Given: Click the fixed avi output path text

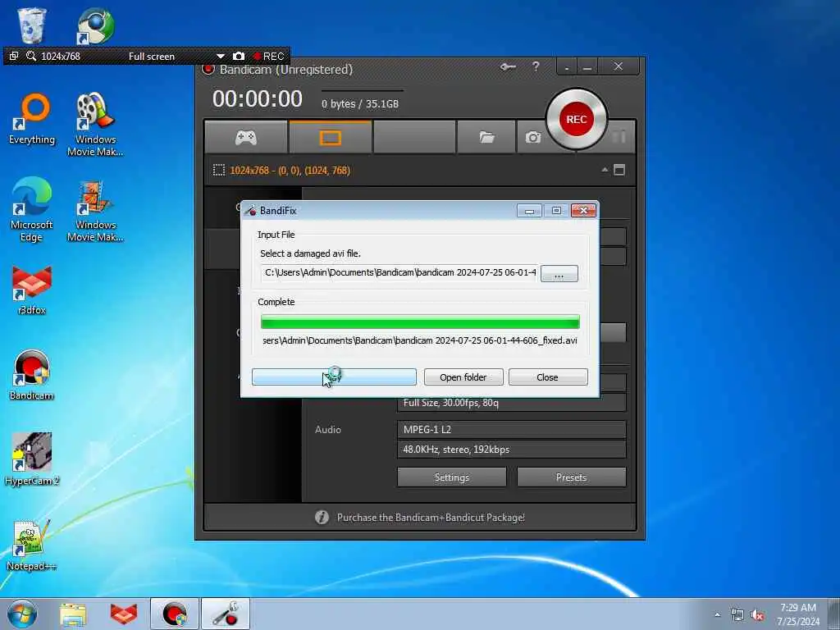Looking at the screenshot, I should click(420, 340).
